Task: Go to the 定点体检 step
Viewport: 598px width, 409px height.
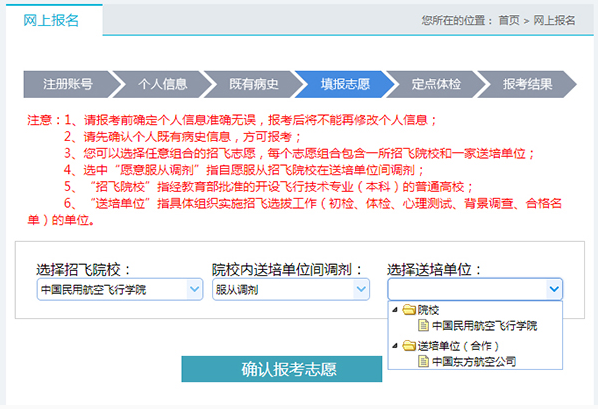Action: 436,84
